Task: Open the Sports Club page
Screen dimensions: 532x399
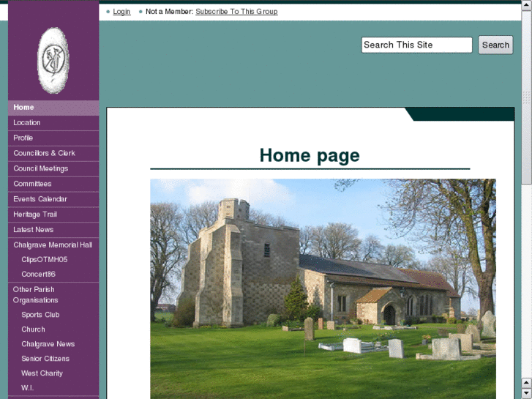Action: 40,315
